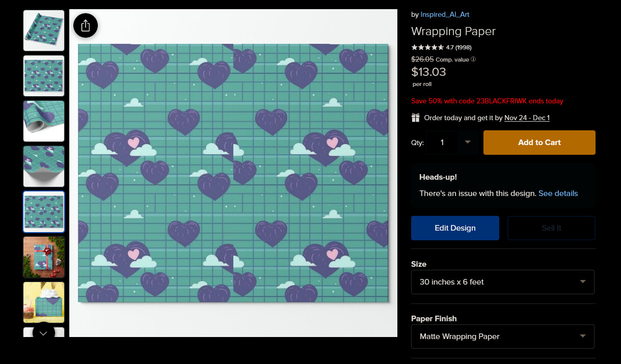Select the paper roll close-up thumbnail
The width and height of the screenshot is (621, 364).
click(x=44, y=121)
